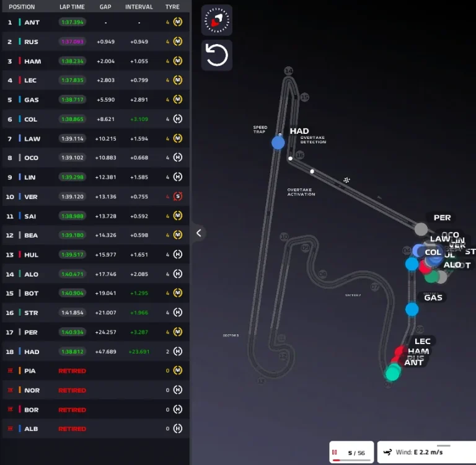Screen dimensions: 476x465
Task: Click the medium tyre icon for HAM
Action: [x=178, y=61]
